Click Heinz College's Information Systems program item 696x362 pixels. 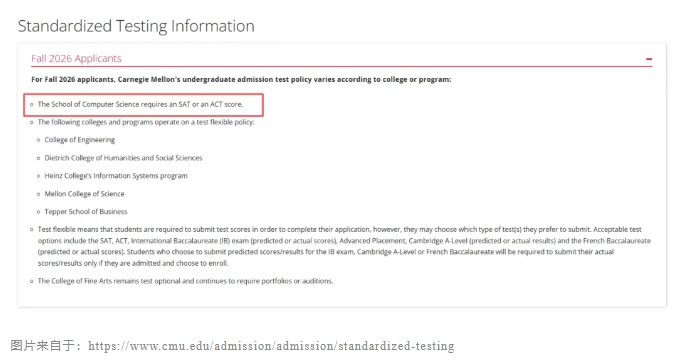(x=116, y=176)
